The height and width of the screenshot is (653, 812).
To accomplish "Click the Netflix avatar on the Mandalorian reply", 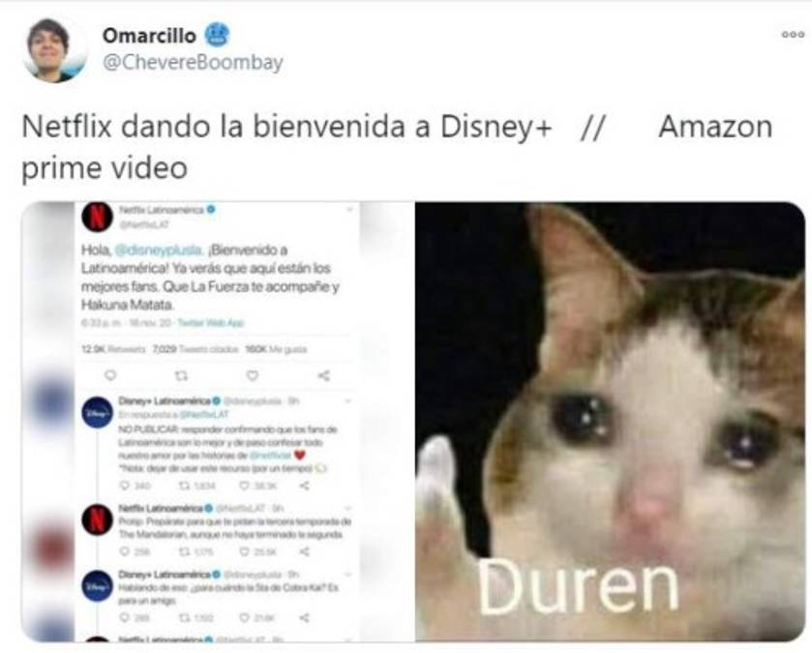I will click(x=98, y=519).
